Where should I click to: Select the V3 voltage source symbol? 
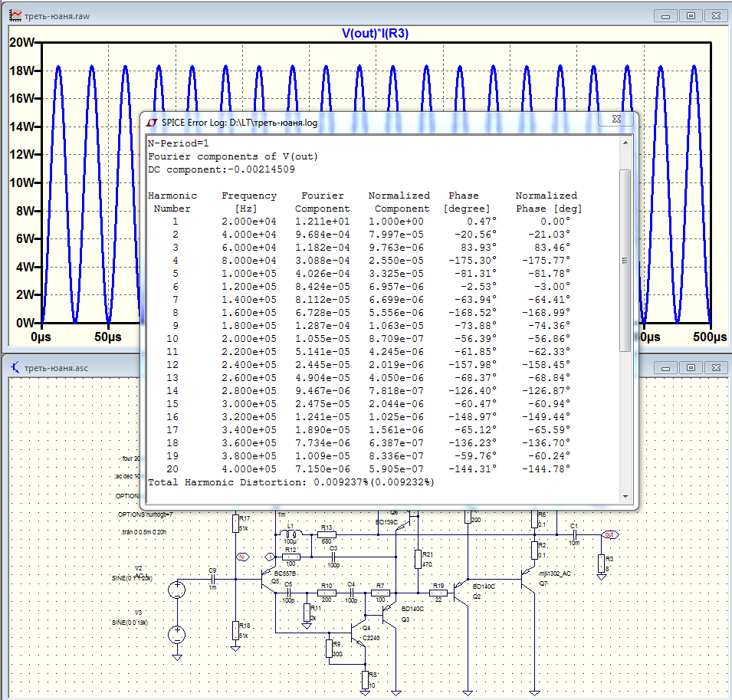point(176,634)
